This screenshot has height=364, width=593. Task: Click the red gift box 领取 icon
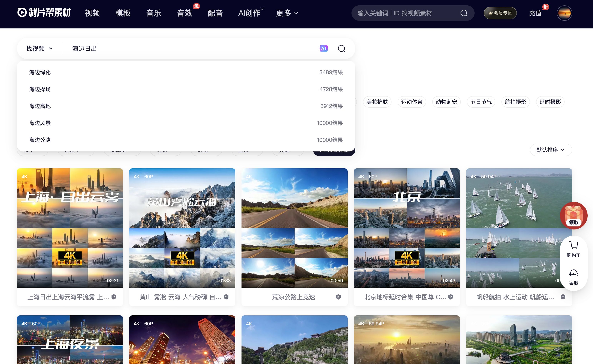574,215
